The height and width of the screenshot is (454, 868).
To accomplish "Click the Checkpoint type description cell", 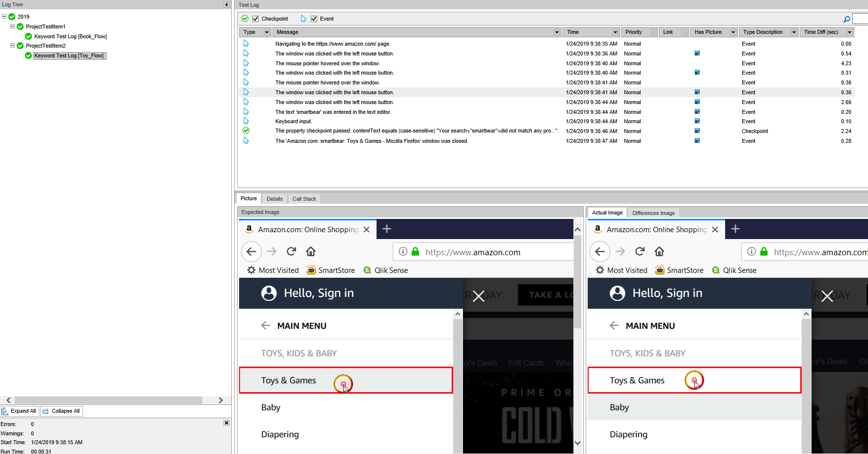I will coord(755,131).
